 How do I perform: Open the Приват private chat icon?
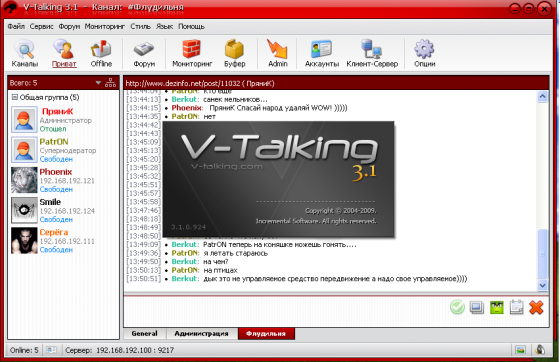[x=64, y=53]
